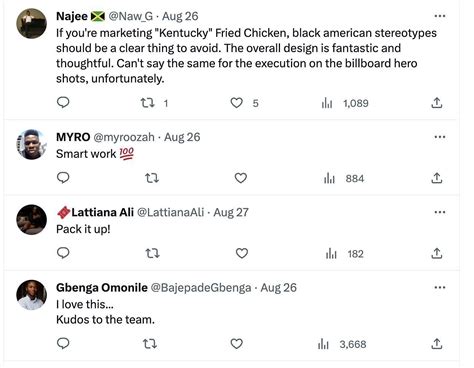The image size is (474, 368).
Task: Open more options on Lattiana Ali's tweet
Action: 440,212
